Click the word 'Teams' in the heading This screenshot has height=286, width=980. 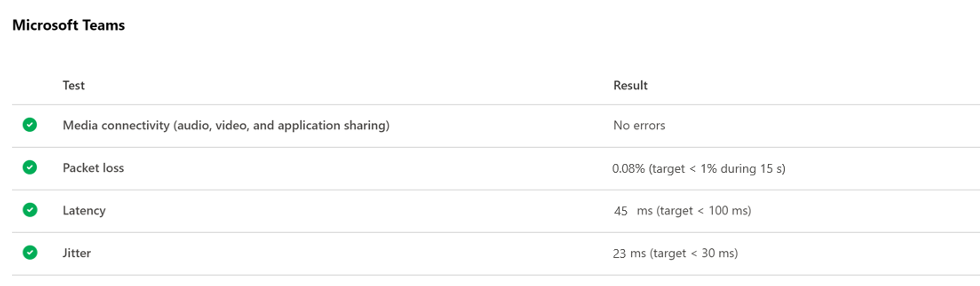pos(103,25)
